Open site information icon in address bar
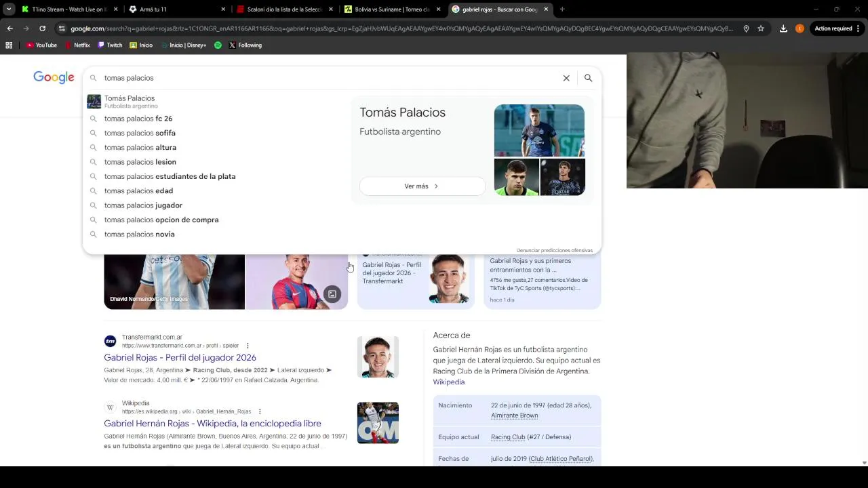Screen dimensions: 868x488 coord(62,28)
